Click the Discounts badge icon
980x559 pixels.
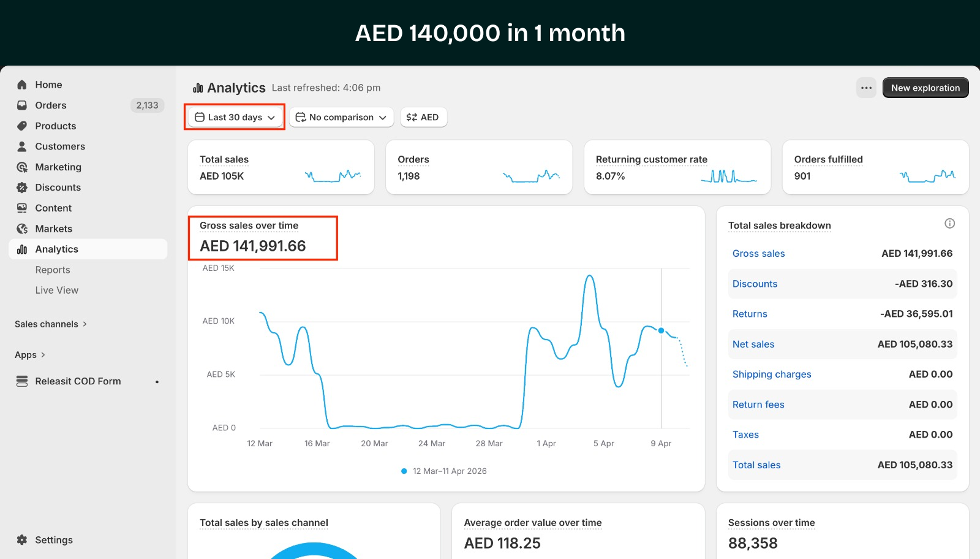[22, 188]
